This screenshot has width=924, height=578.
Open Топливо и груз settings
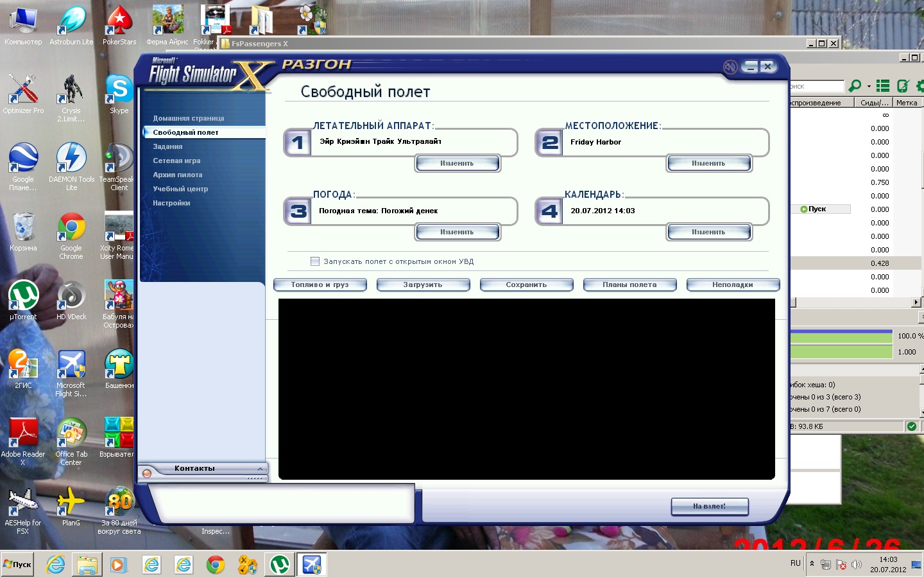(x=320, y=285)
